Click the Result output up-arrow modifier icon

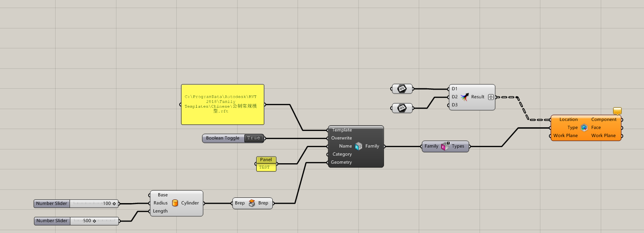pos(490,97)
